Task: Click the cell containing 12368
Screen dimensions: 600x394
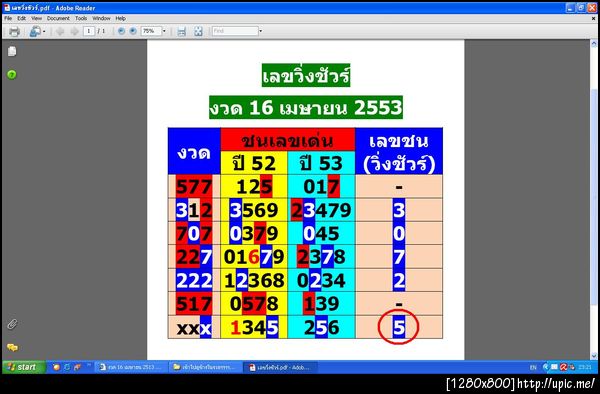Action: click(x=254, y=280)
